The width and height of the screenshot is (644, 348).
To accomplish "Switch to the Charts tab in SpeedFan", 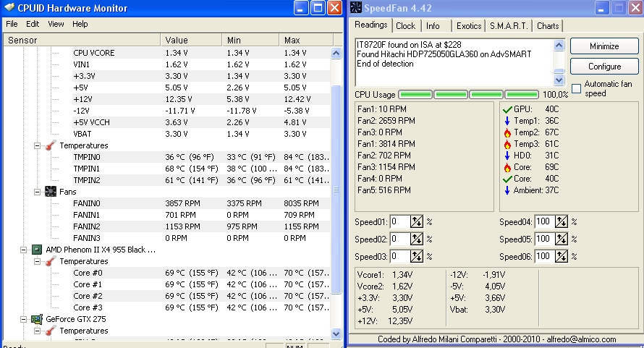I will pyautogui.click(x=548, y=26).
